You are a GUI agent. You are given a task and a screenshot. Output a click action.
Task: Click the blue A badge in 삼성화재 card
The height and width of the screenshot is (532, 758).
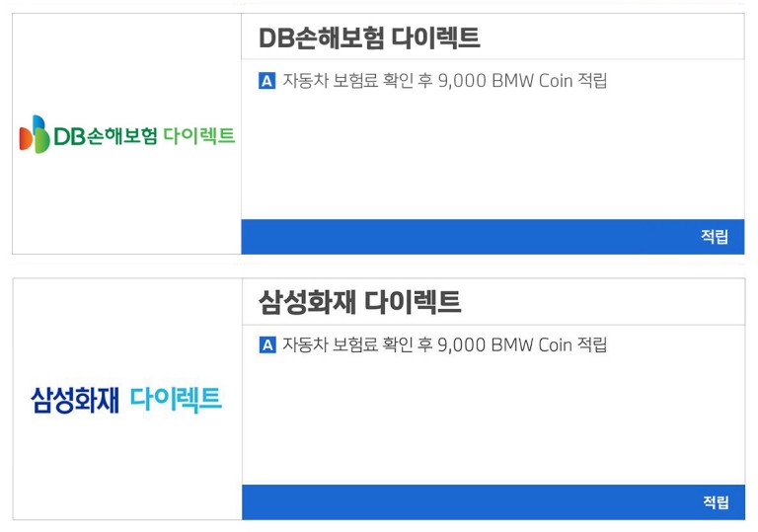pos(267,345)
